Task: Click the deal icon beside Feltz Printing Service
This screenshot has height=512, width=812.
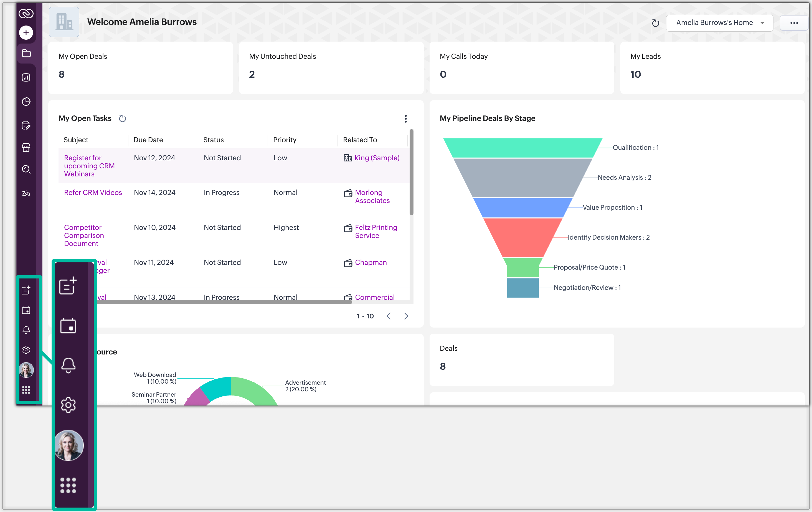Action: click(348, 228)
